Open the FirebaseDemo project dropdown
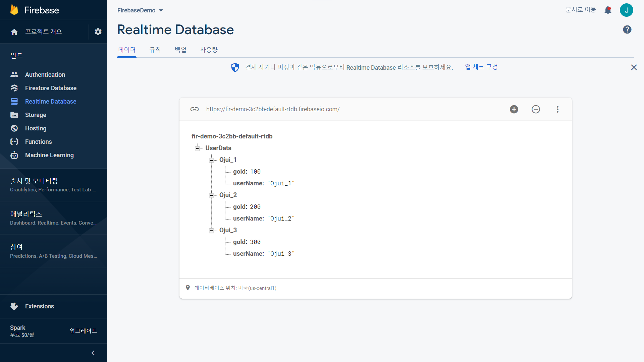This screenshot has width=644, height=362. click(140, 10)
